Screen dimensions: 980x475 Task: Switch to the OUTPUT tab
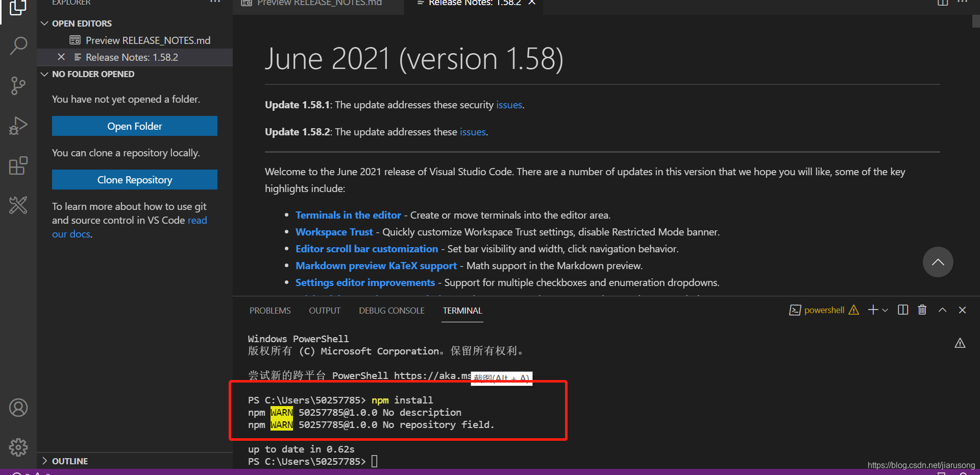coord(325,311)
